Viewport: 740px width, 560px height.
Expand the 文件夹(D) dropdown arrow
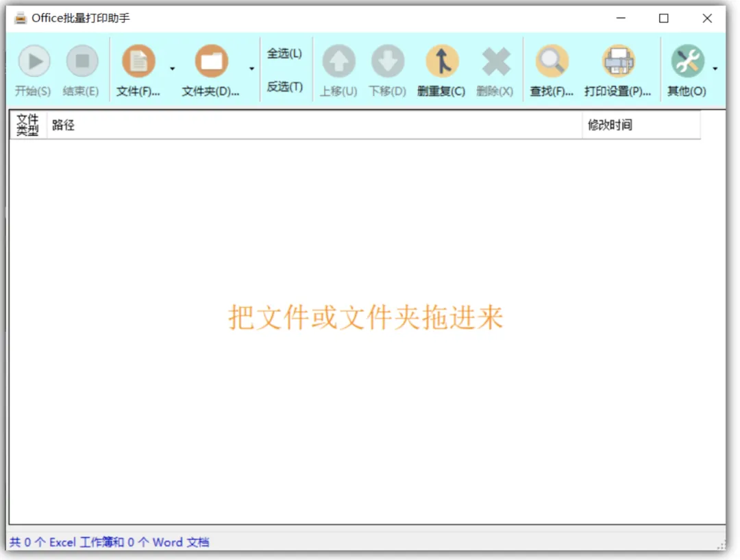click(x=251, y=69)
